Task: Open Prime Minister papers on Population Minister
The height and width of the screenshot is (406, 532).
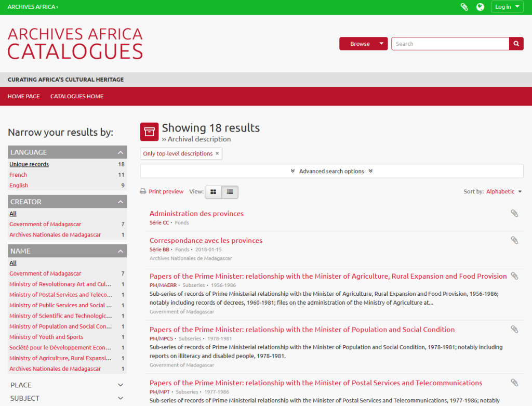Action: [x=302, y=329]
